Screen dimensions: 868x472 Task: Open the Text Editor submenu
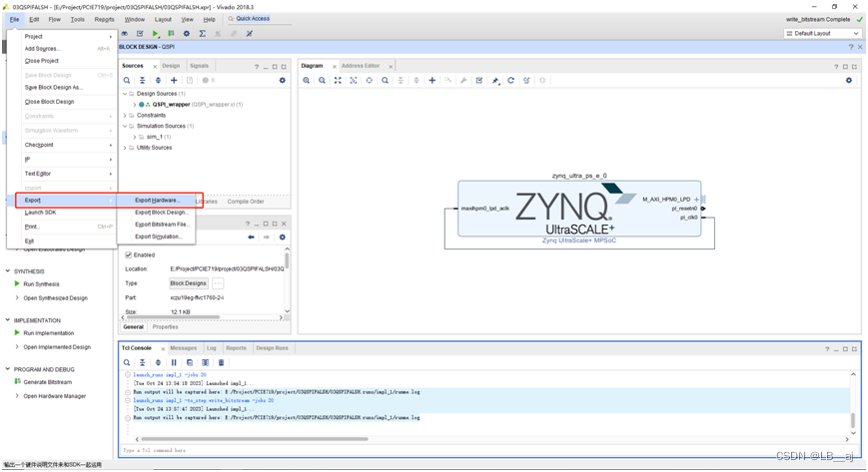(x=38, y=174)
